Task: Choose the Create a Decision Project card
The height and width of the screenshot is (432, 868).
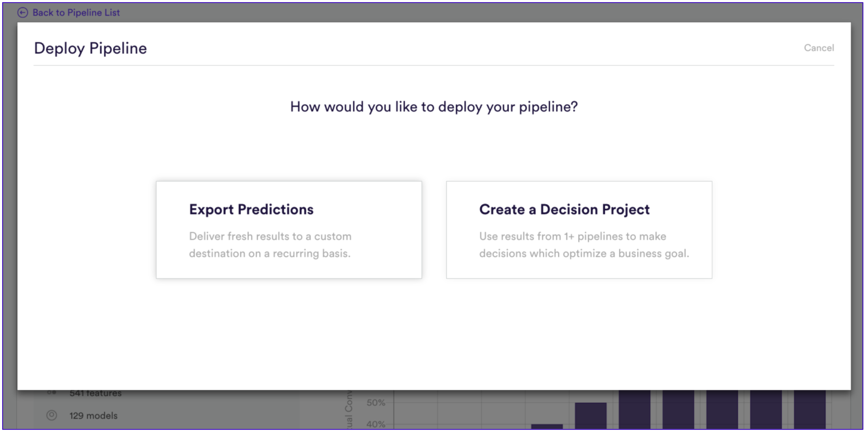Action: (x=579, y=230)
